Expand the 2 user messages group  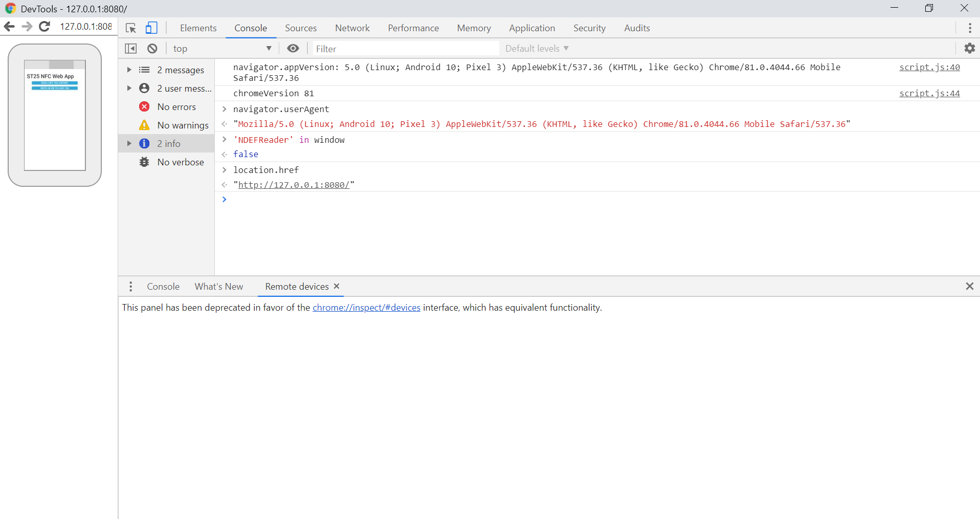tap(129, 89)
